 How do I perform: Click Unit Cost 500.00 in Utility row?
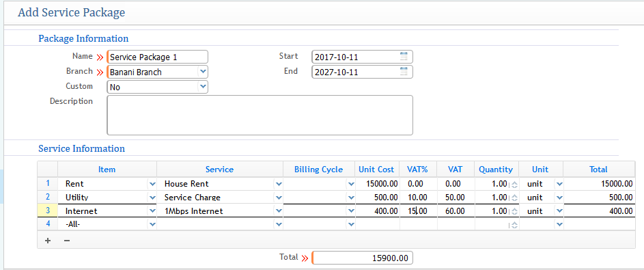(378, 198)
